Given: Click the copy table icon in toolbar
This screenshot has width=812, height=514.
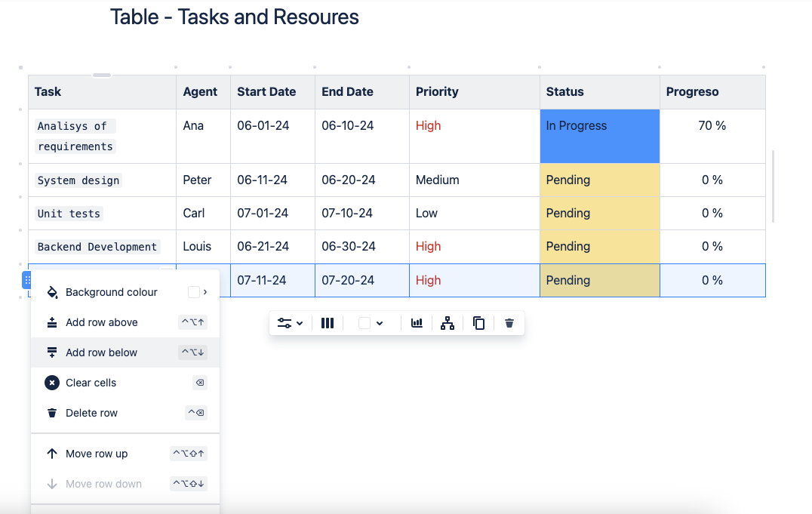Looking at the screenshot, I should (x=478, y=323).
